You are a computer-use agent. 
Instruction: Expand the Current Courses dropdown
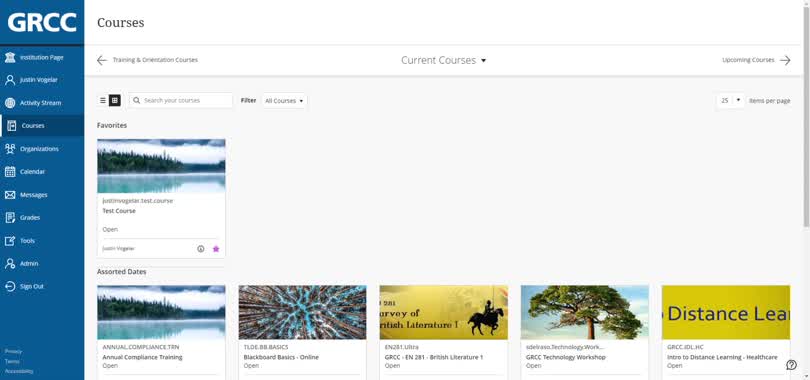(444, 60)
